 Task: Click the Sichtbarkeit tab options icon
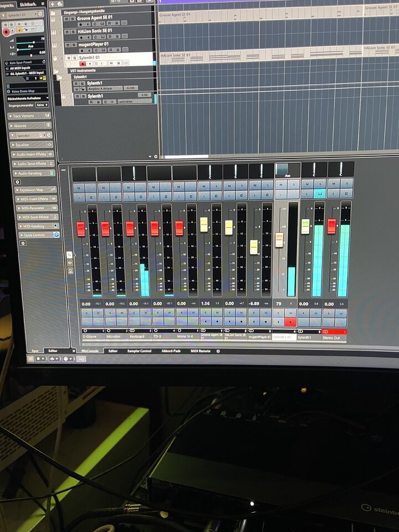[x=43, y=4]
